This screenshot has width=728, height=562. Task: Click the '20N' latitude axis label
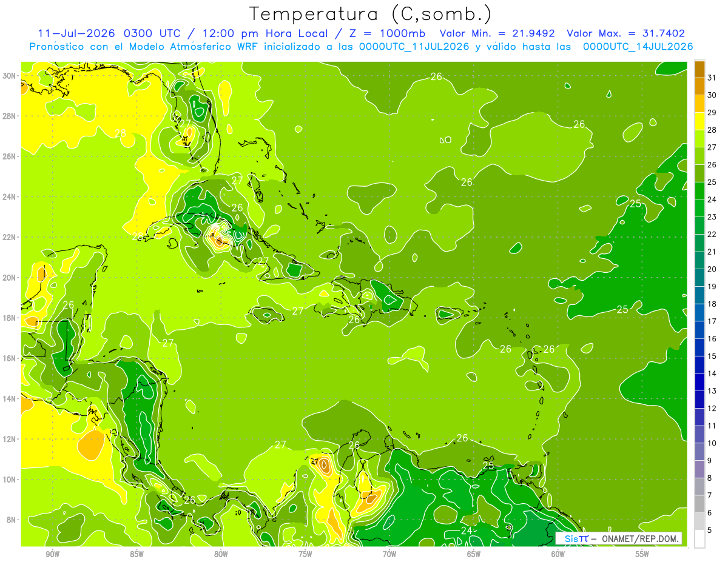[x=10, y=278]
